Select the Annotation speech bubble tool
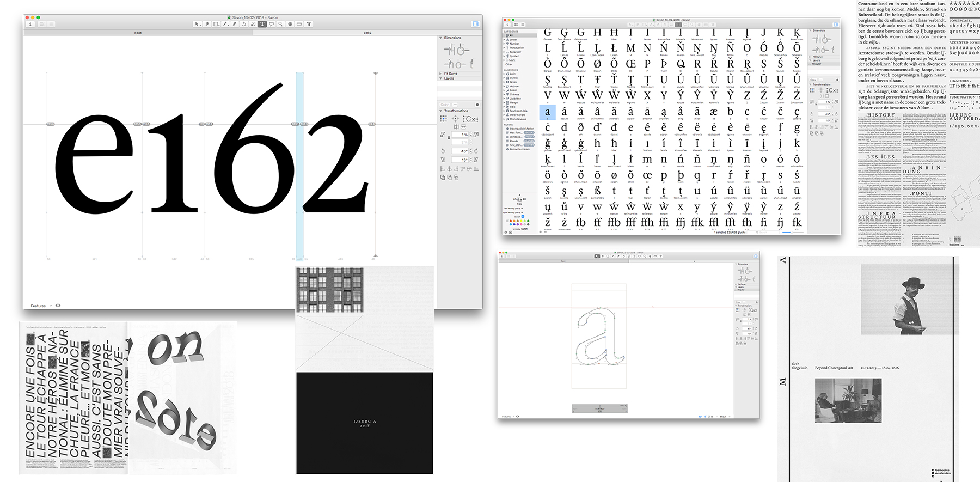Screen dimensions: 980x482 click(x=271, y=24)
